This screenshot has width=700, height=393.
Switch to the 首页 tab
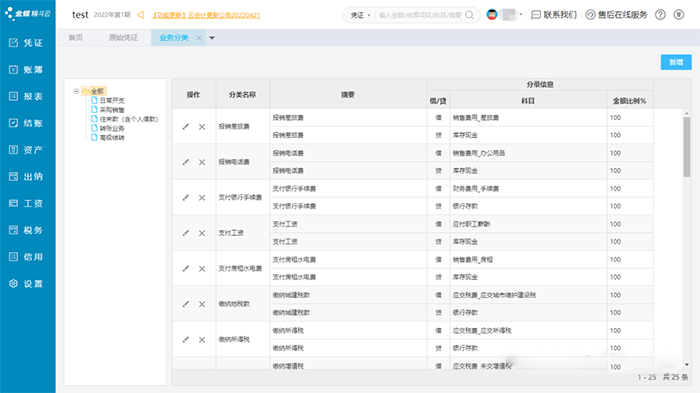pos(75,38)
